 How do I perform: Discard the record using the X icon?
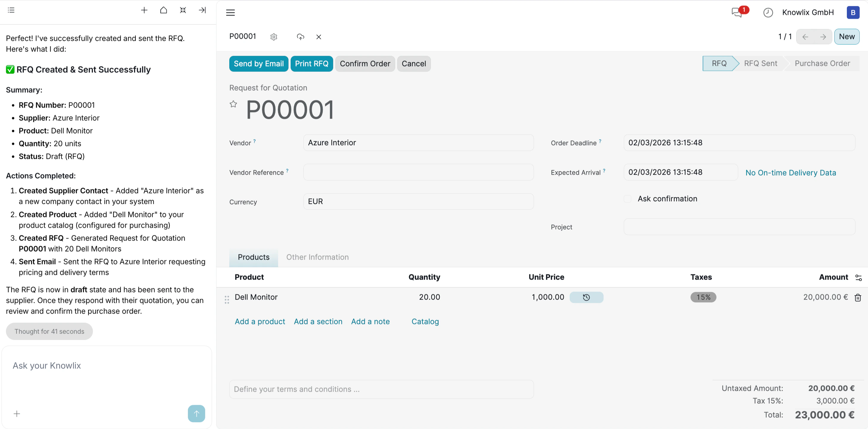[x=318, y=37]
